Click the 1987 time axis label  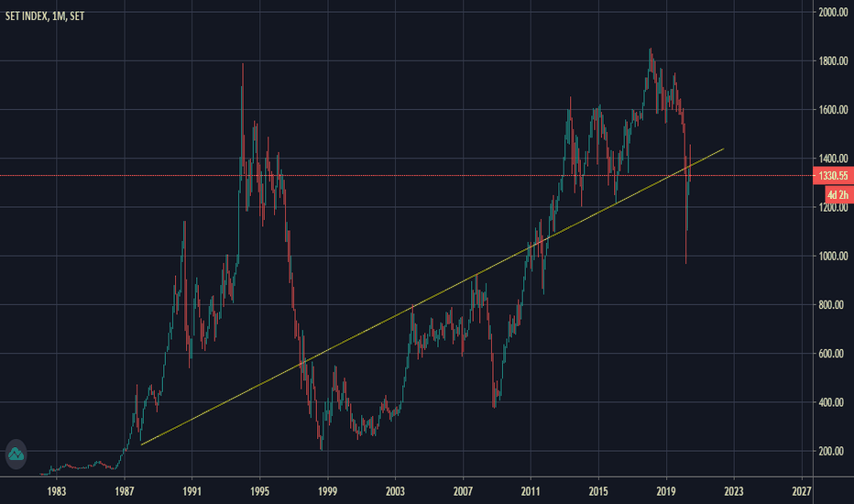coord(125,491)
